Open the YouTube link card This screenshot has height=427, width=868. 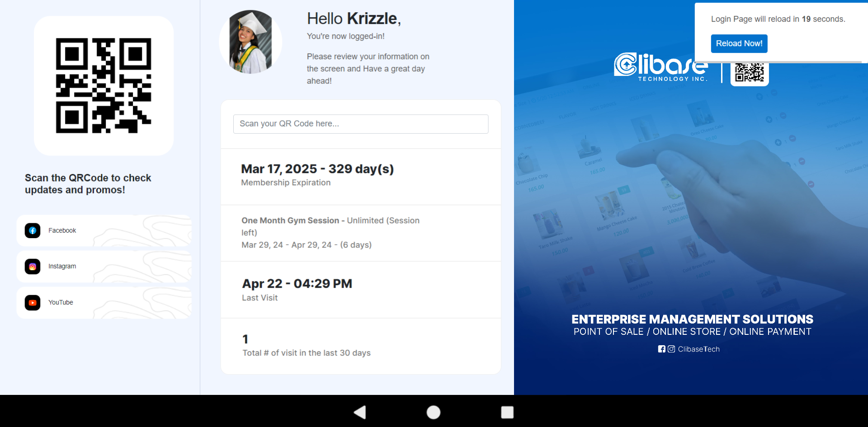(x=104, y=303)
